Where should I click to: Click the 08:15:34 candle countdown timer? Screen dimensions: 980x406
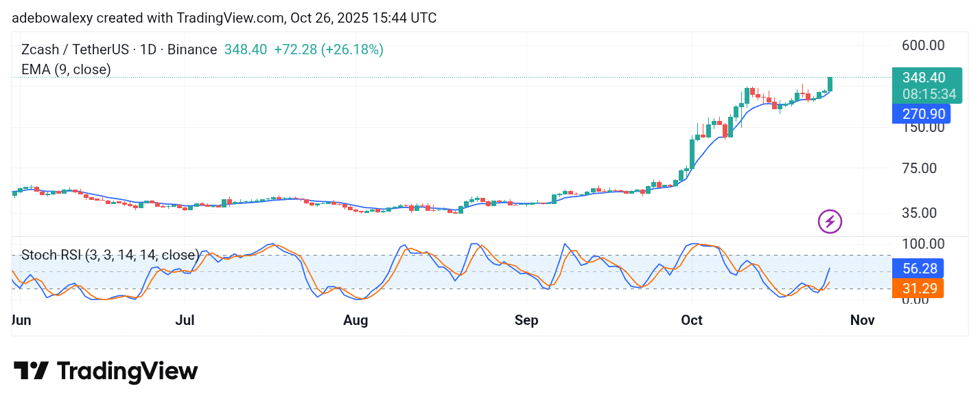click(925, 94)
